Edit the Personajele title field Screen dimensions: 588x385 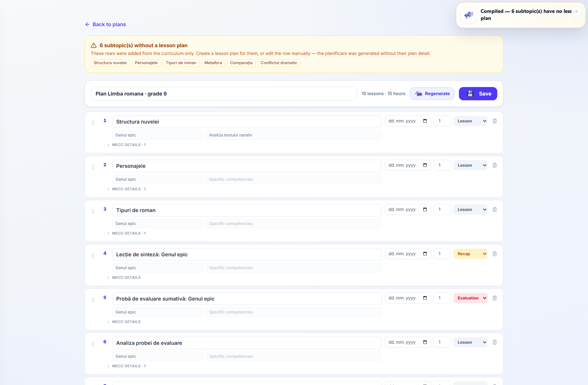[247, 166]
